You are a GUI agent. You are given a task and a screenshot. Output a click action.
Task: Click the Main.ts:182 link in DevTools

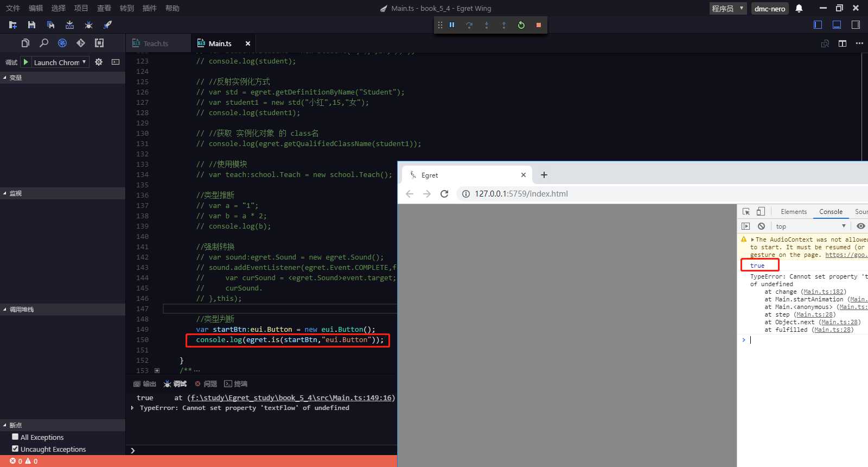[x=824, y=292]
